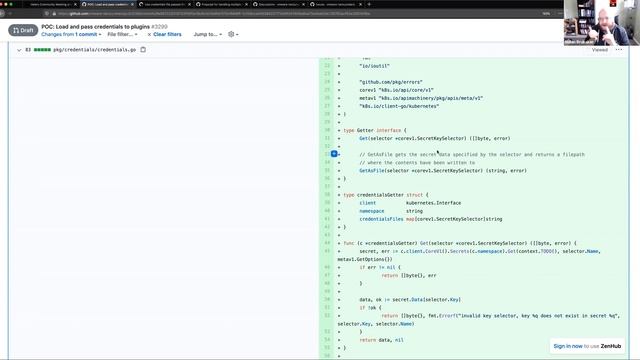Click the 'type Getter interface {' code line

pyautogui.click(x=375, y=130)
